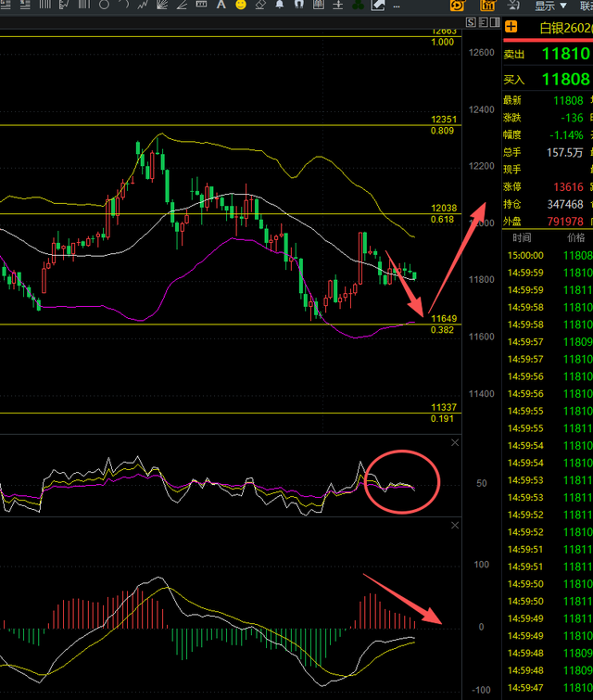This screenshot has width=593, height=700.
Task: Open the 显示 dropdown menu
Action: pyautogui.click(x=550, y=6)
